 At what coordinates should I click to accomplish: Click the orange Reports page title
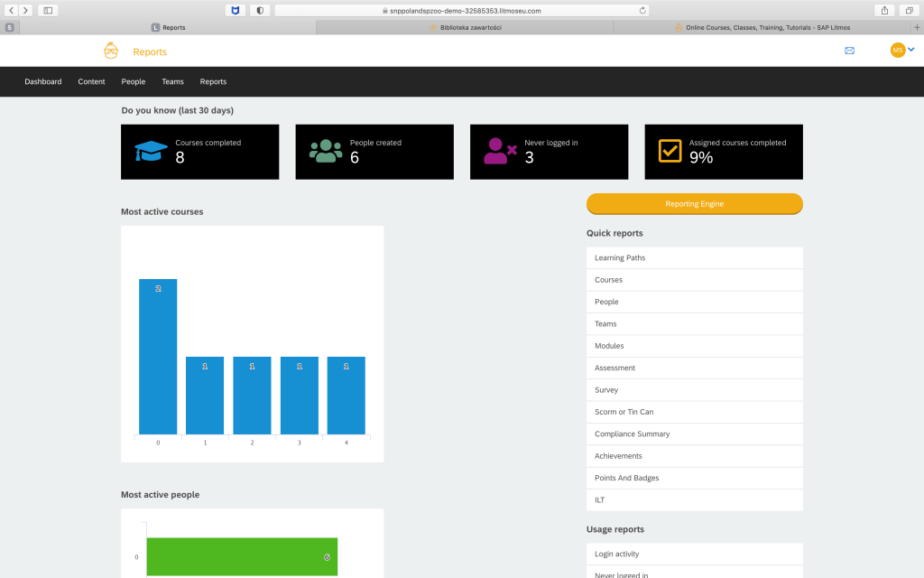[x=150, y=51]
